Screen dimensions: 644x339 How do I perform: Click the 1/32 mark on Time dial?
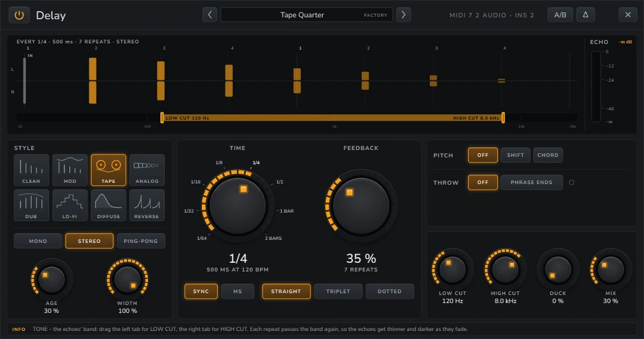pos(188,211)
